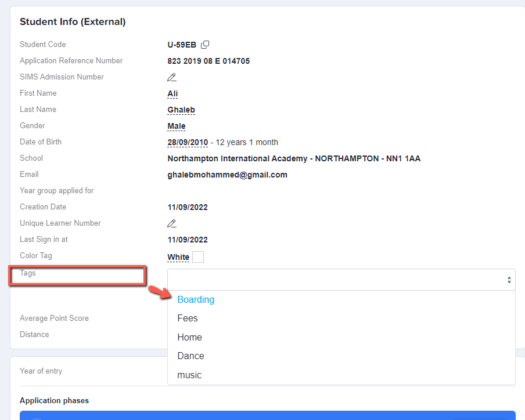Edit the first name Ali
The image size is (525, 420).
click(172, 93)
